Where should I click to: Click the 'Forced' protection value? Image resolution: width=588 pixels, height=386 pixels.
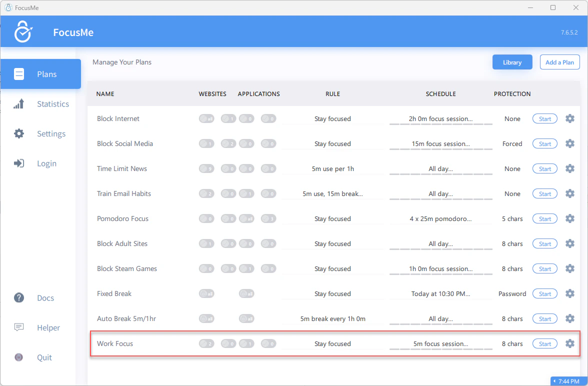(512, 143)
